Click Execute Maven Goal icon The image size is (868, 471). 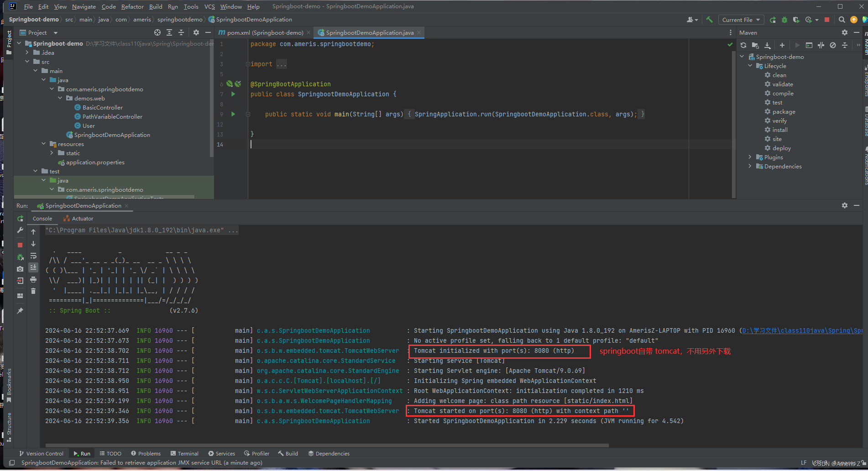pos(809,45)
